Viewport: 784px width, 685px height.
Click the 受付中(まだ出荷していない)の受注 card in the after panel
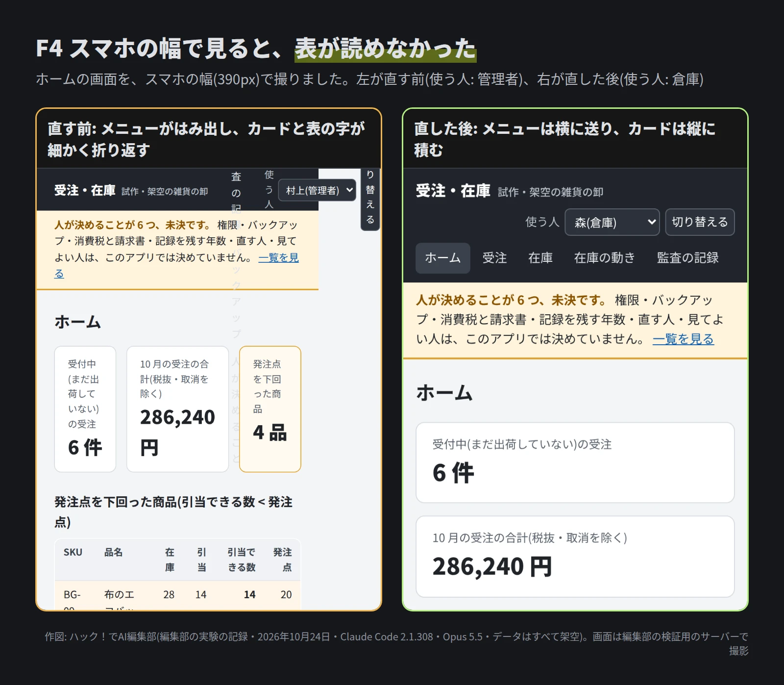tap(575, 462)
